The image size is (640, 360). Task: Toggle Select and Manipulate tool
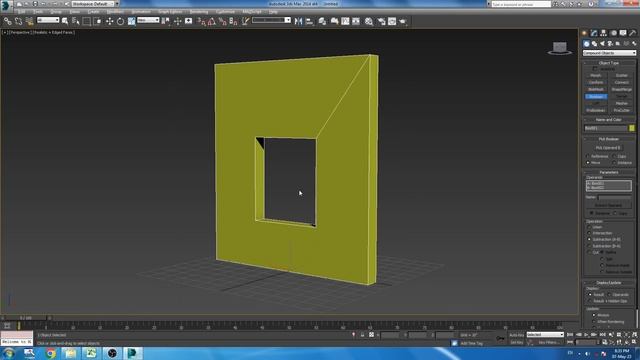(x=178, y=21)
